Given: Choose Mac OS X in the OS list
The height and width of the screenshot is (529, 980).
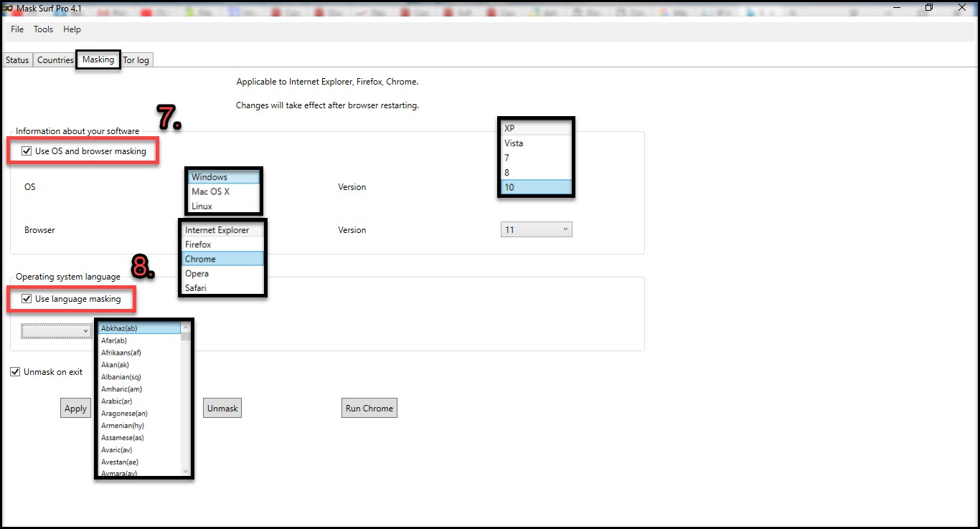Looking at the screenshot, I should (x=224, y=191).
